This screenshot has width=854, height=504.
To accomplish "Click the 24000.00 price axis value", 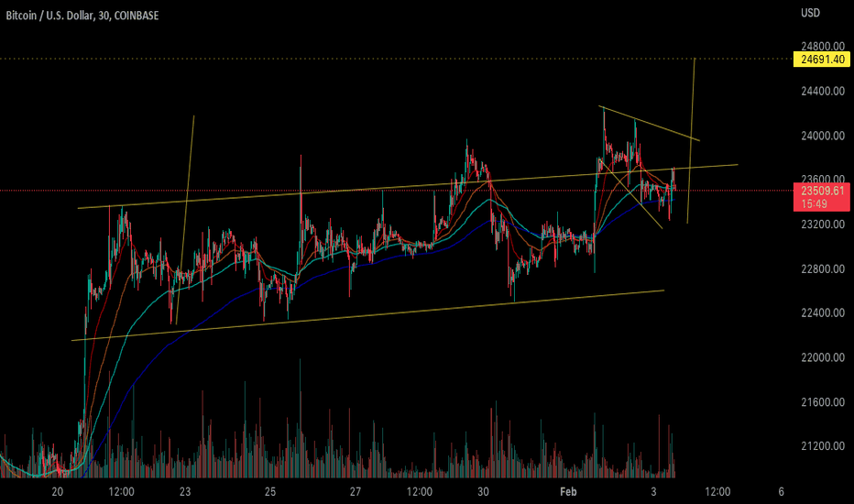I will click(x=823, y=136).
